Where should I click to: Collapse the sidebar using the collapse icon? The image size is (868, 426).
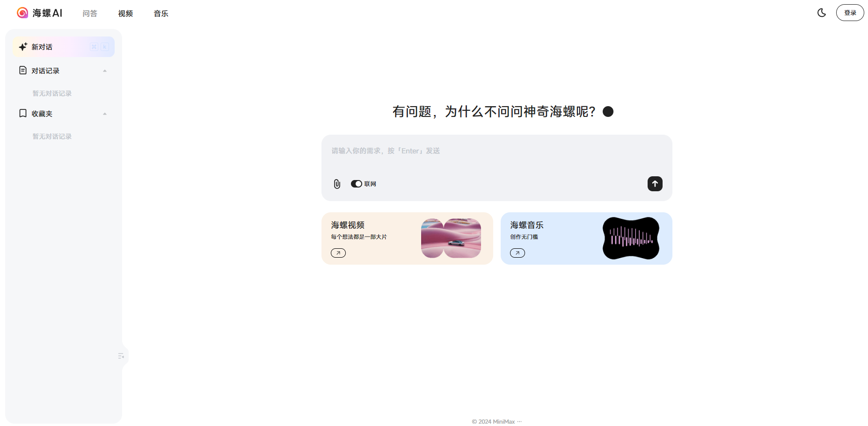(x=121, y=356)
